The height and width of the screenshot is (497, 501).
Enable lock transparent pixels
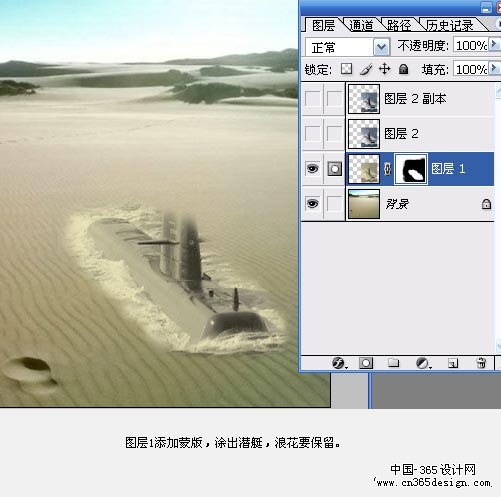point(346,69)
